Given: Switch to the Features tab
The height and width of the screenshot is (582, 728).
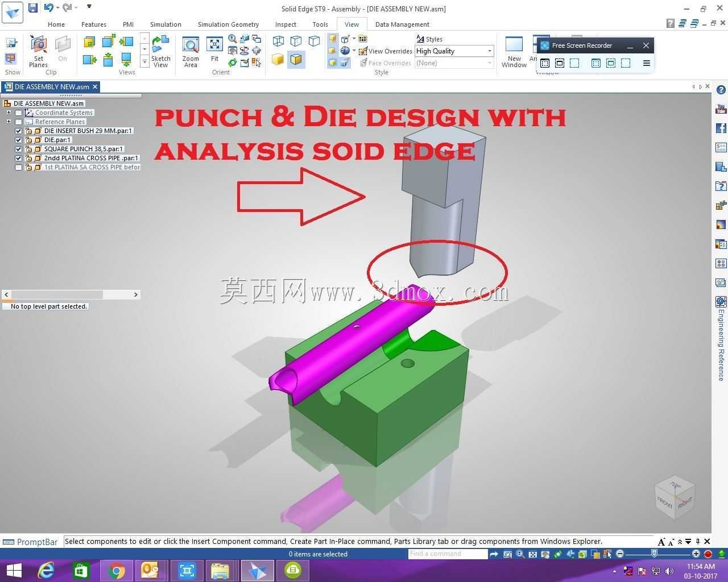Looking at the screenshot, I should coord(94,24).
